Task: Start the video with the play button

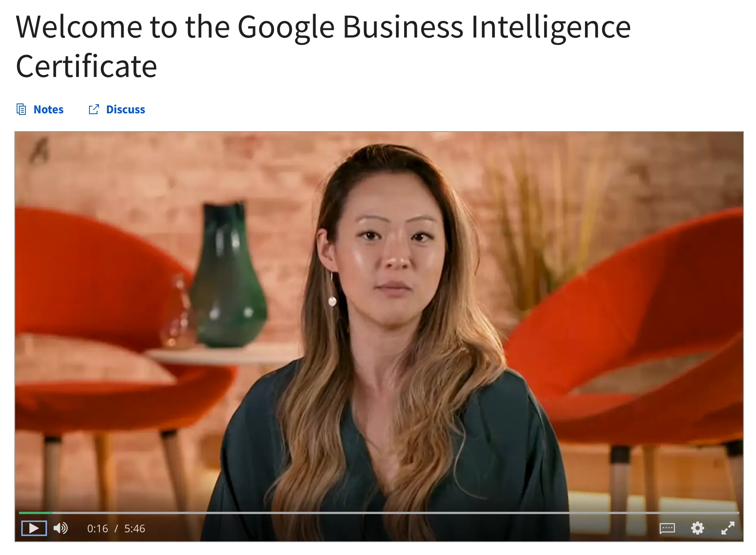Action: (x=34, y=528)
